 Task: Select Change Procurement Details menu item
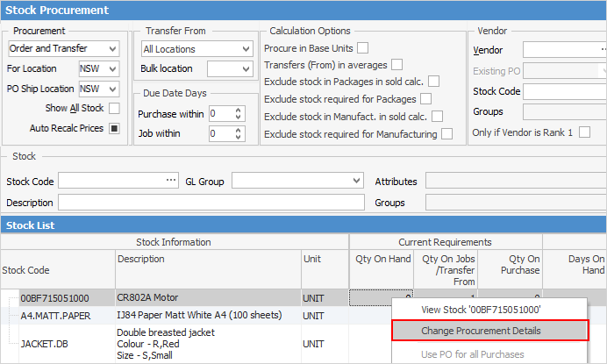[x=481, y=331]
